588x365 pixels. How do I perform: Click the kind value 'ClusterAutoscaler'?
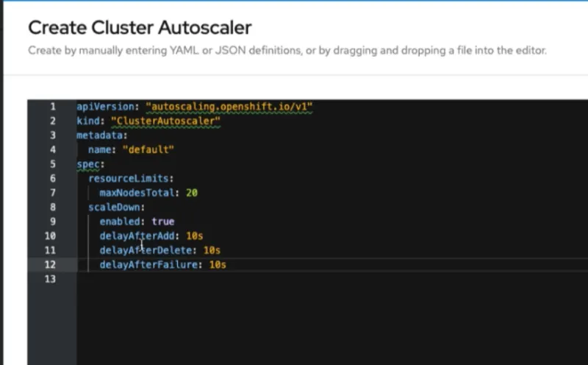[166, 121]
